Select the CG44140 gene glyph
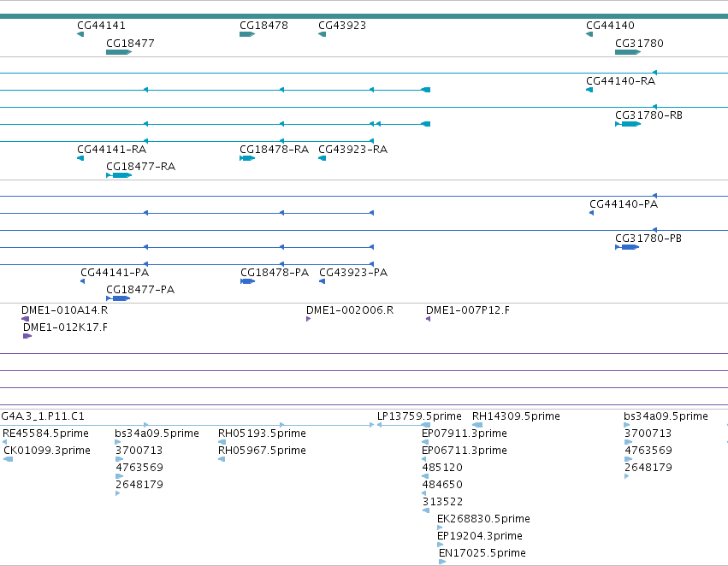This screenshot has height=566, width=728. [x=589, y=34]
